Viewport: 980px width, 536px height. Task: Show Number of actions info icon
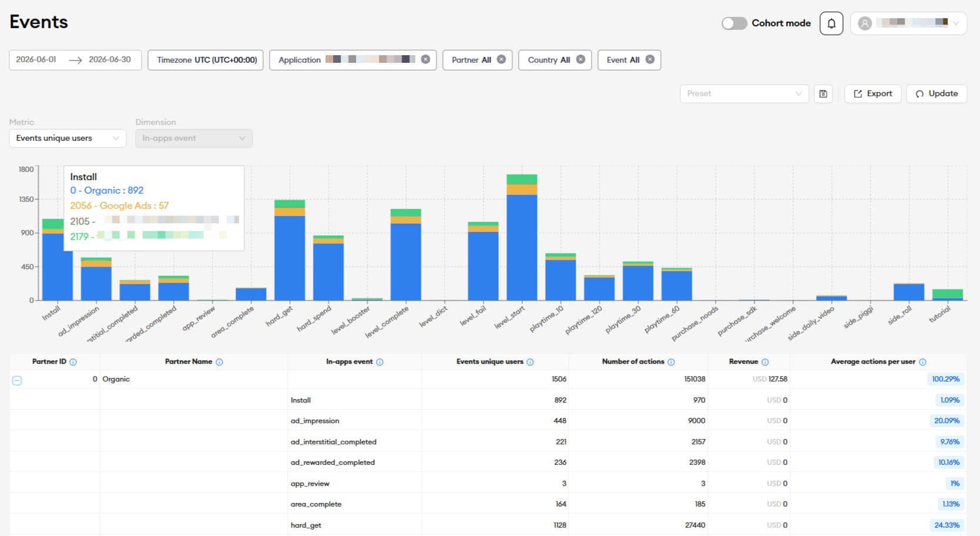pyautogui.click(x=671, y=362)
